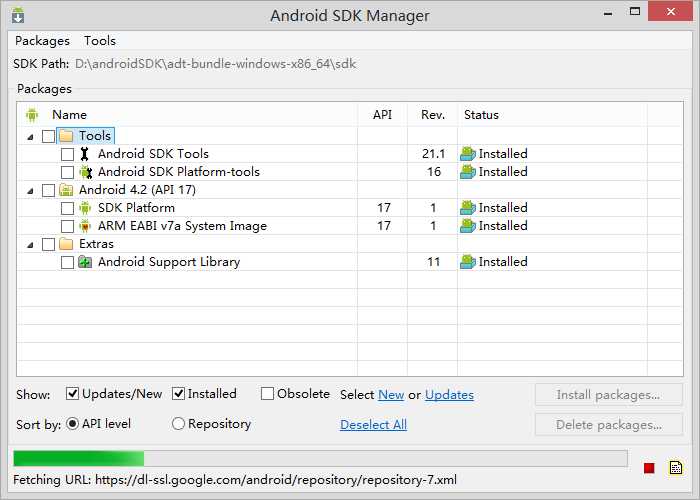Click the Tools folder icon
This screenshot has width=700, height=500.
click(66, 136)
